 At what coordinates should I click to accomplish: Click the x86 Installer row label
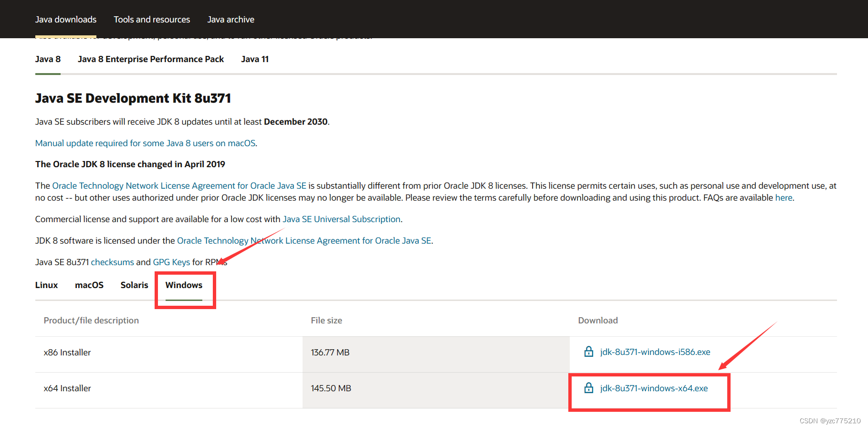click(67, 353)
